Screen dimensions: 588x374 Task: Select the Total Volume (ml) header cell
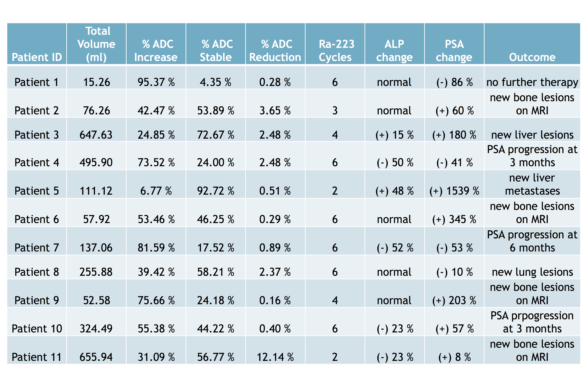[96, 44]
